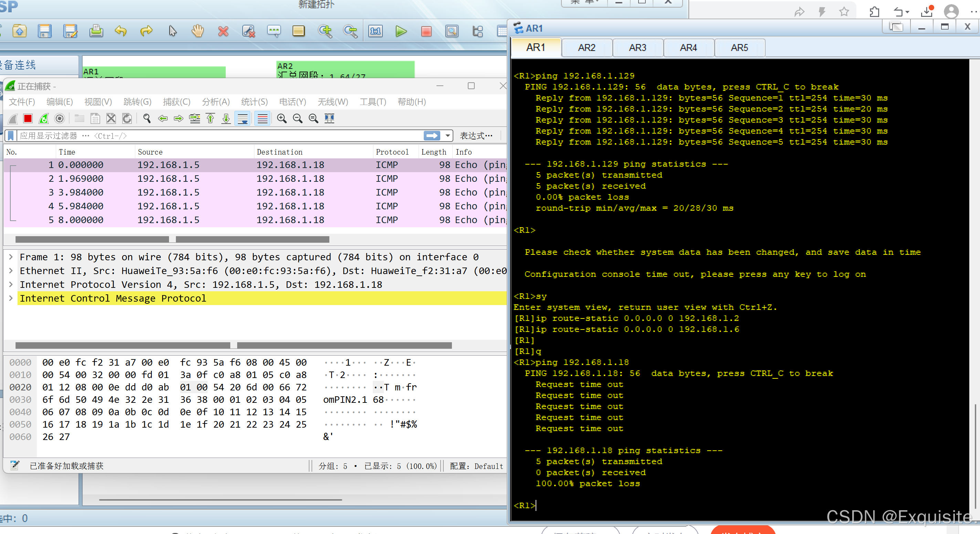This screenshot has height=534, width=980.
Task: Start the eNSP devices with the play icon
Action: click(401, 31)
